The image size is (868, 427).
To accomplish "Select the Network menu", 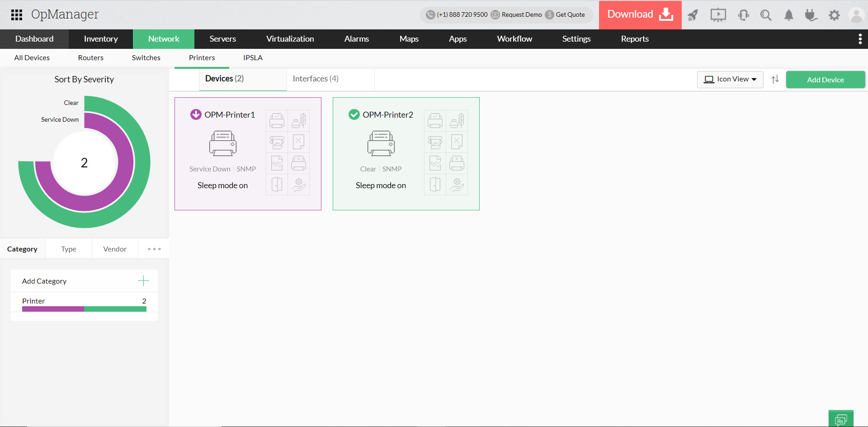I will (164, 39).
